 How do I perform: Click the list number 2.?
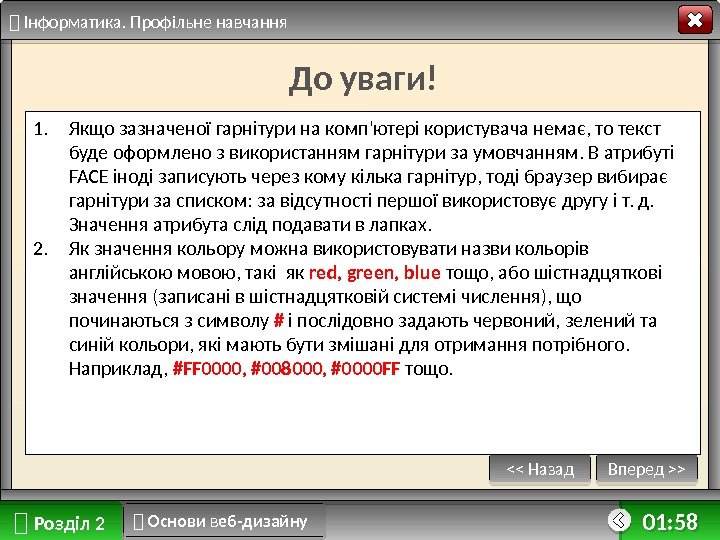coord(41,249)
